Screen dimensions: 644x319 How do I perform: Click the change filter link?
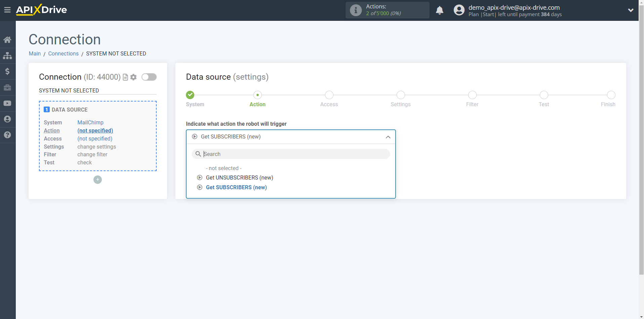92,155
